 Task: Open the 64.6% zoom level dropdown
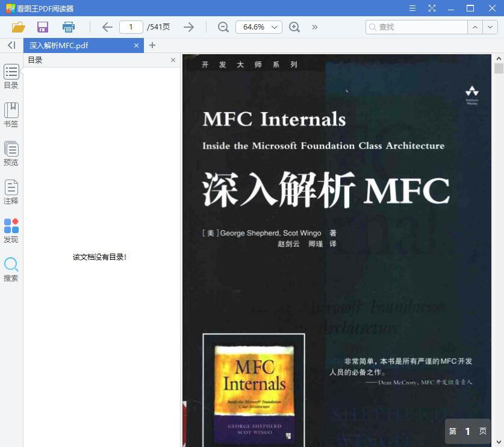(259, 27)
